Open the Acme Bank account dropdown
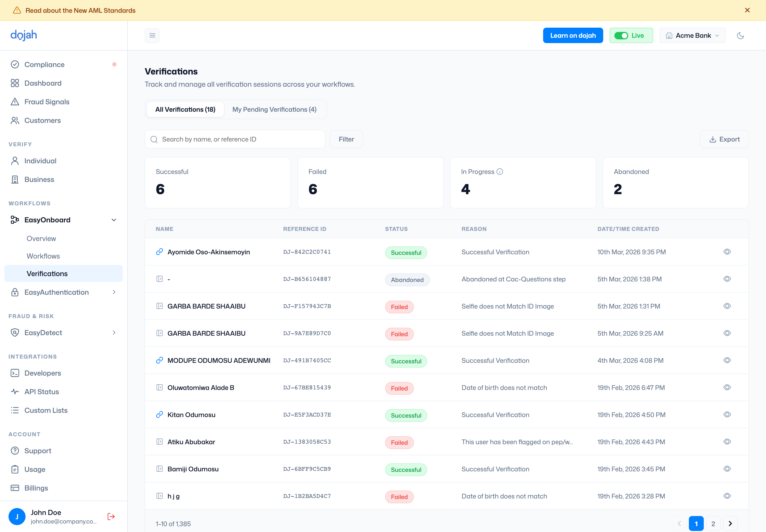Screen dimensions: 766x532 (x=692, y=35)
